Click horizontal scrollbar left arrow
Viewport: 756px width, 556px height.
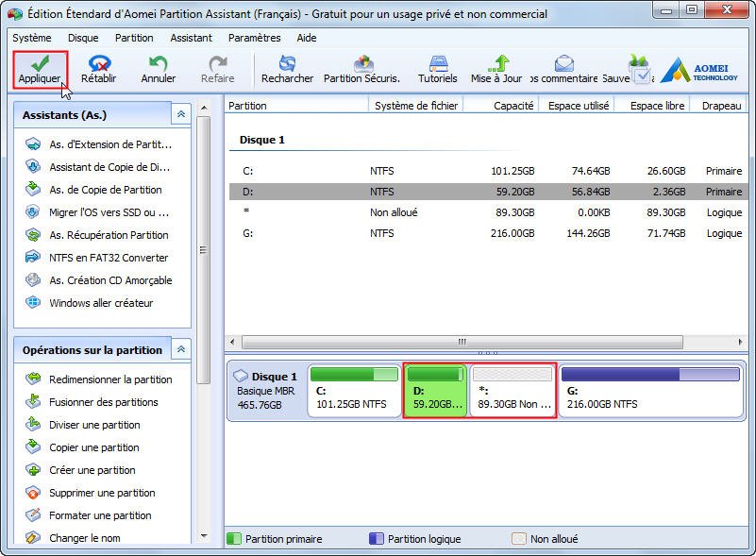click(x=232, y=342)
